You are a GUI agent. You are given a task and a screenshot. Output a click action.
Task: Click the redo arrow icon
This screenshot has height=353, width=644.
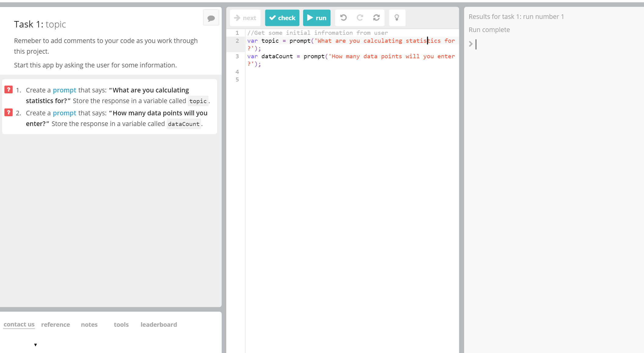pyautogui.click(x=360, y=18)
